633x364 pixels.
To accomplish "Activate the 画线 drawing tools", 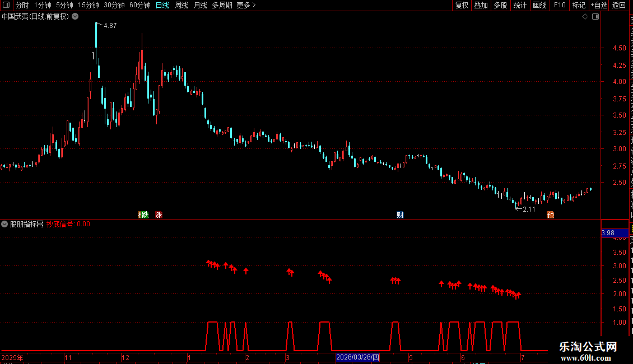I will pyautogui.click(x=540, y=5).
